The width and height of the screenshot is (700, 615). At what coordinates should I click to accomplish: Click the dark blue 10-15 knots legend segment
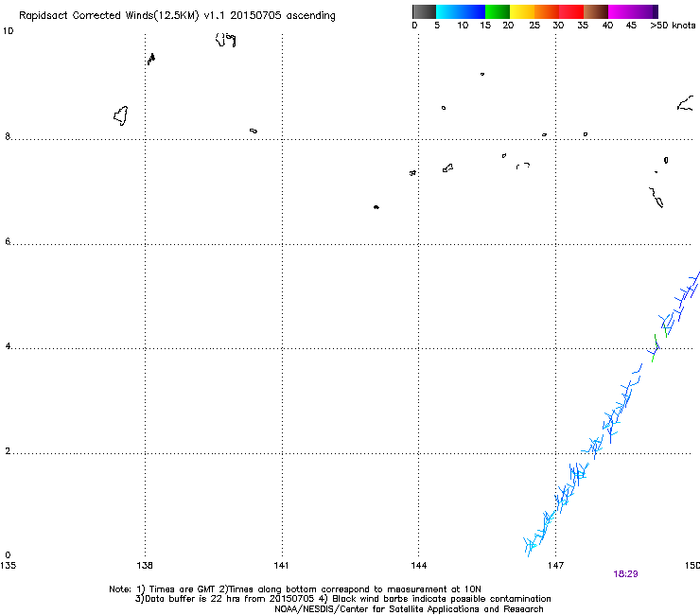[473, 11]
